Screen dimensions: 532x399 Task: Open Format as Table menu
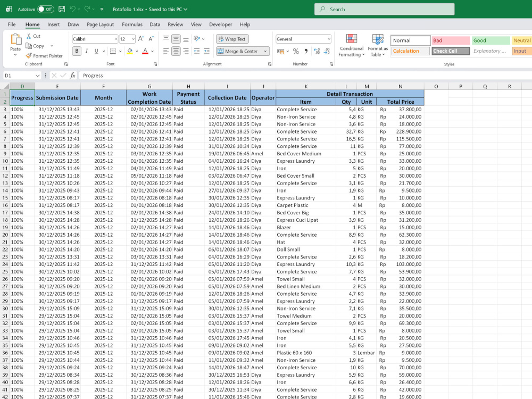378,45
